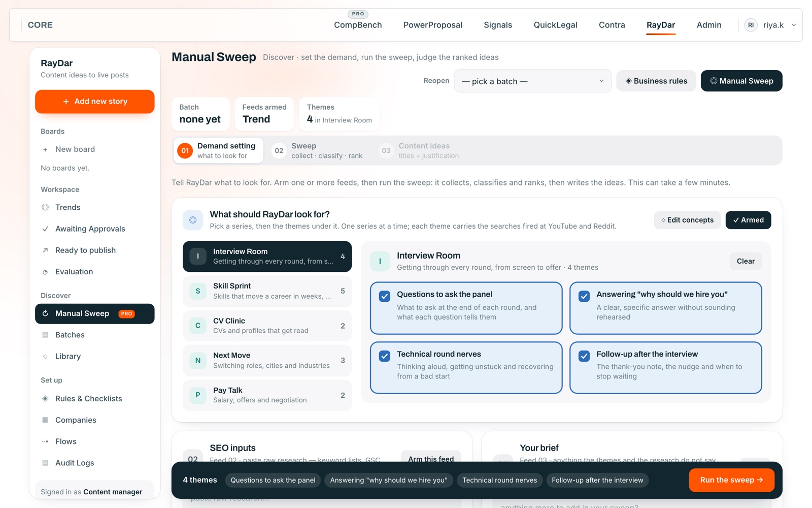812x508 pixels.
Task: Click the CV Clinic C badge
Action: tap(198, 326)
